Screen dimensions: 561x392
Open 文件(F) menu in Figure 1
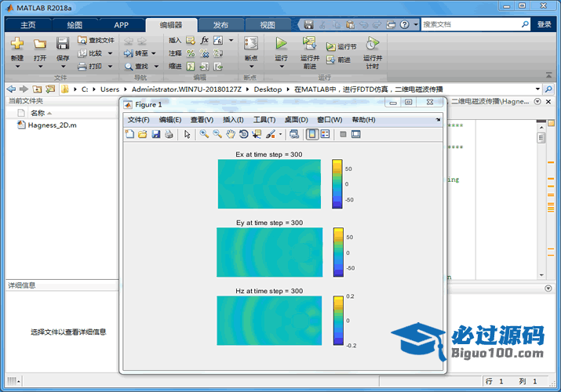(x=138, y=120)
